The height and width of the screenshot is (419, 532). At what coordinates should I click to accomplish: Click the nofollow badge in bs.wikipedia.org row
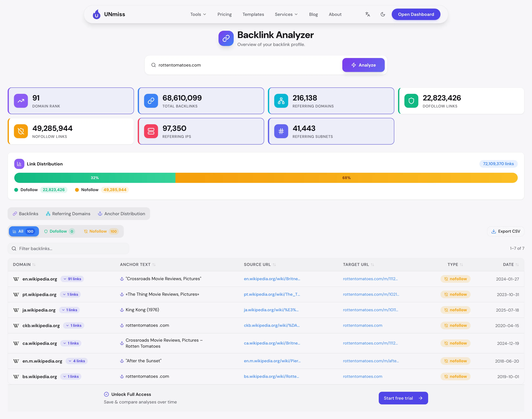[455, 377]
